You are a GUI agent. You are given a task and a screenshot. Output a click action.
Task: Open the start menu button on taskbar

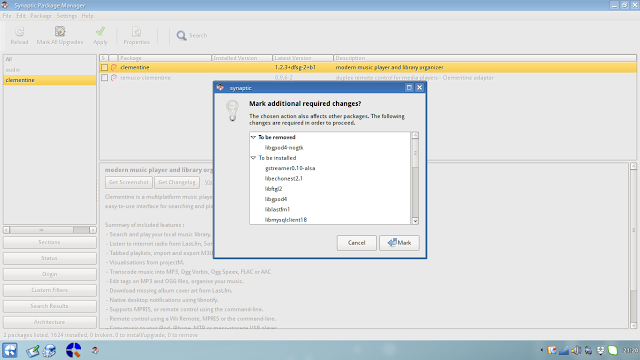pos(10,350)
